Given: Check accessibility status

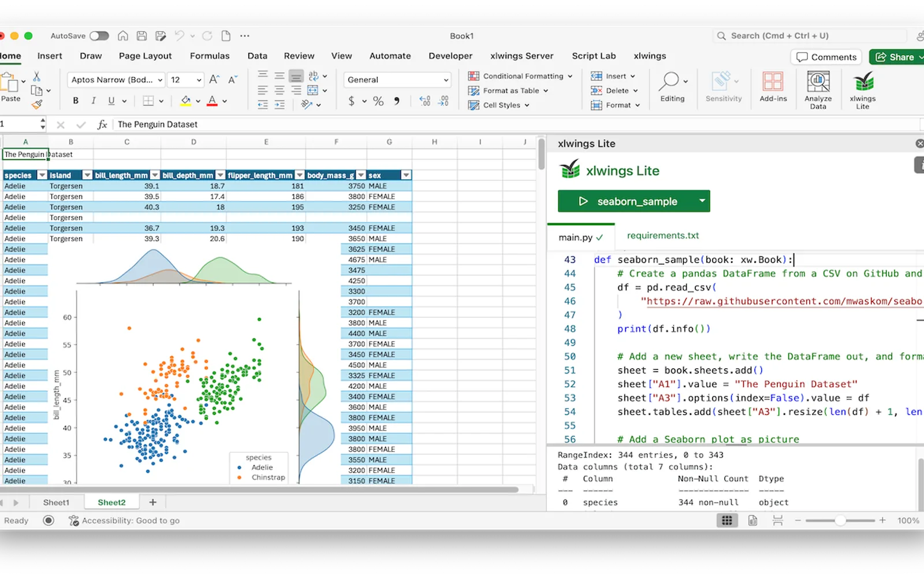Looking at the screenshot, I should 124,521.
